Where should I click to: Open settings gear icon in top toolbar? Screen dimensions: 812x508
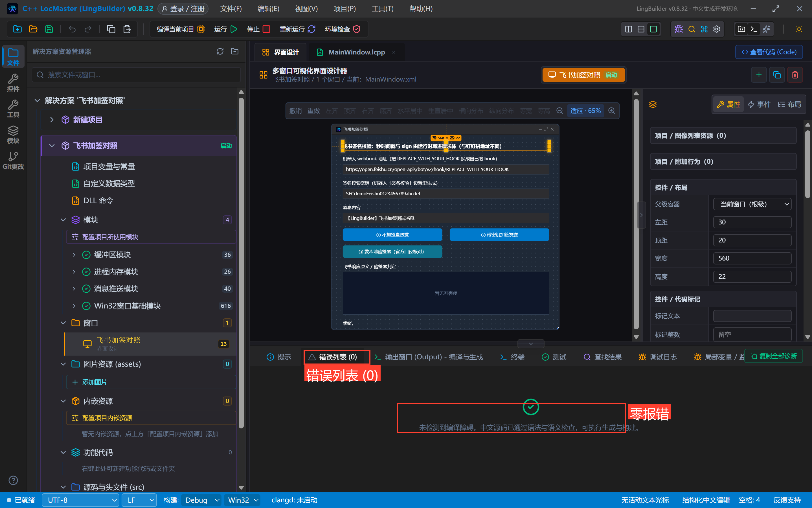[717, 29]
